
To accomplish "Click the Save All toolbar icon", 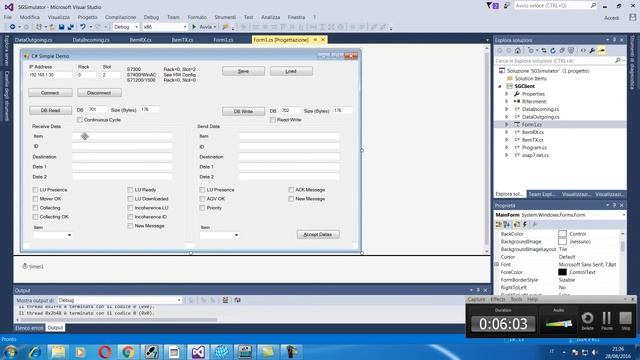I will [71, 27].
